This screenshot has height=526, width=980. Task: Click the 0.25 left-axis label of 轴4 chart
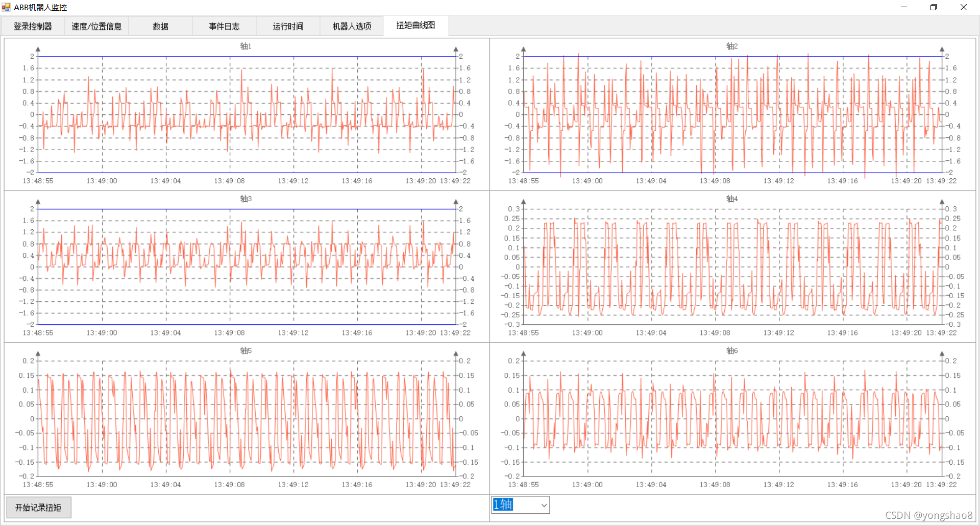coord(512,219)
